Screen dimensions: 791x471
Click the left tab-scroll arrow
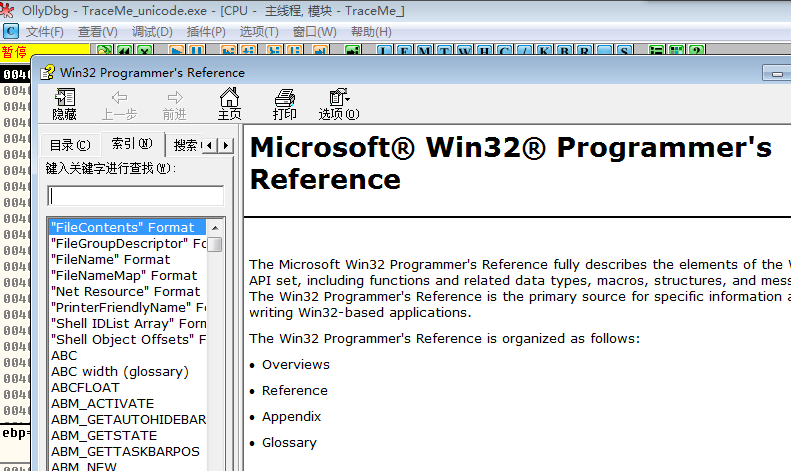[x=210, y=145]
